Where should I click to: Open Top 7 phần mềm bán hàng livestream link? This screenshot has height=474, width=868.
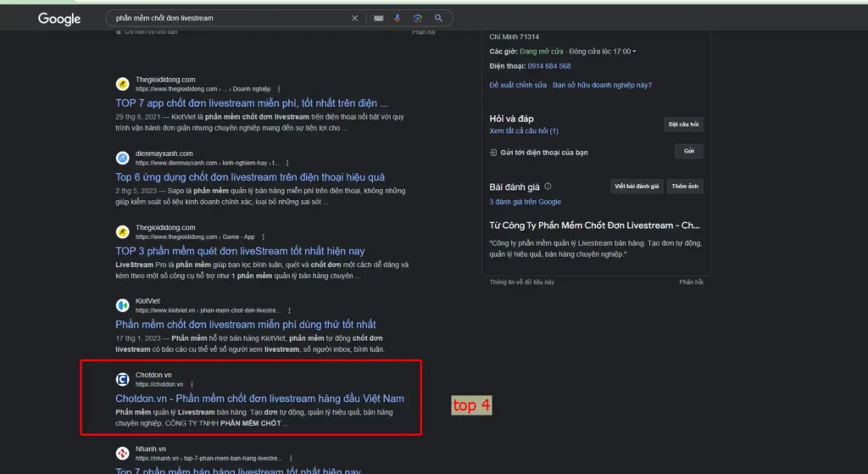point(238,471)
